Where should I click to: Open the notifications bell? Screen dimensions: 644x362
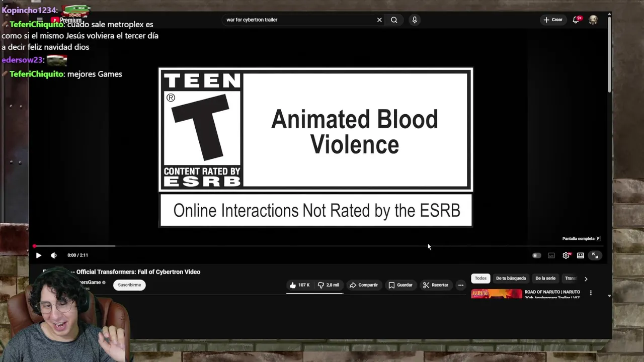tap(576, 20)
